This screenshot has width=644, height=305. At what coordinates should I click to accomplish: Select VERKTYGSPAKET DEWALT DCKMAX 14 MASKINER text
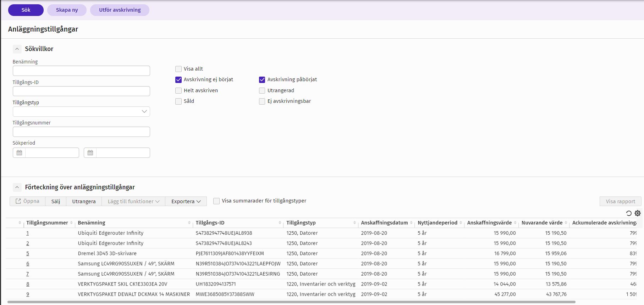pyautogui.click(x=134, y=294)
